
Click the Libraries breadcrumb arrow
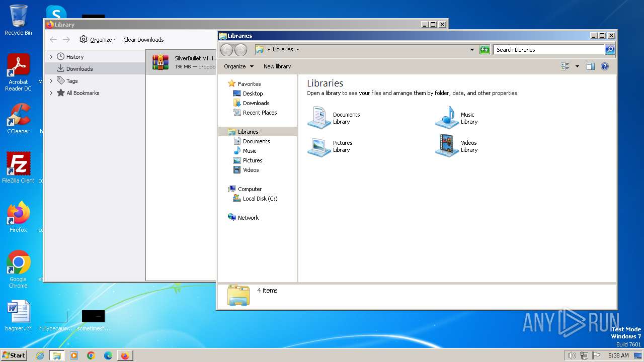(x=297, y=49)
